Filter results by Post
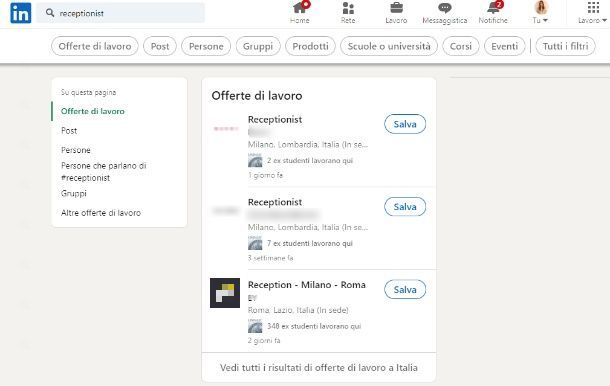This screenshot has width=610, height=386. point(160,46)
